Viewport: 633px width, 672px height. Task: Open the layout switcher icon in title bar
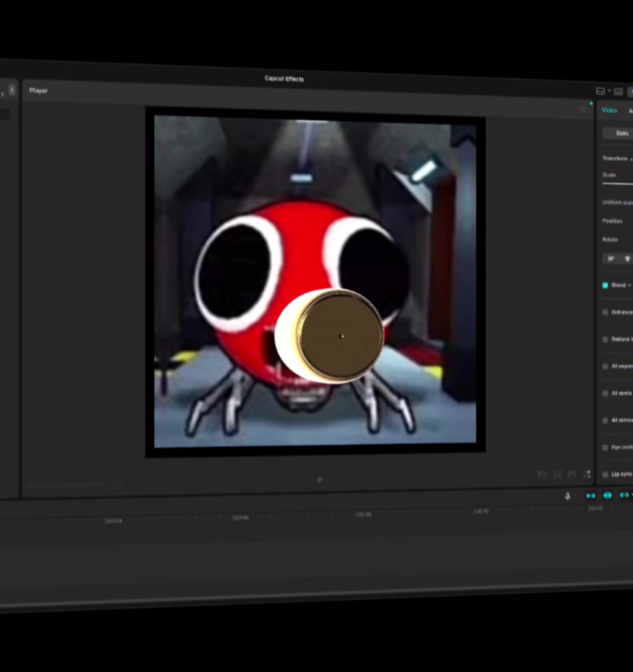coord(600,91)
